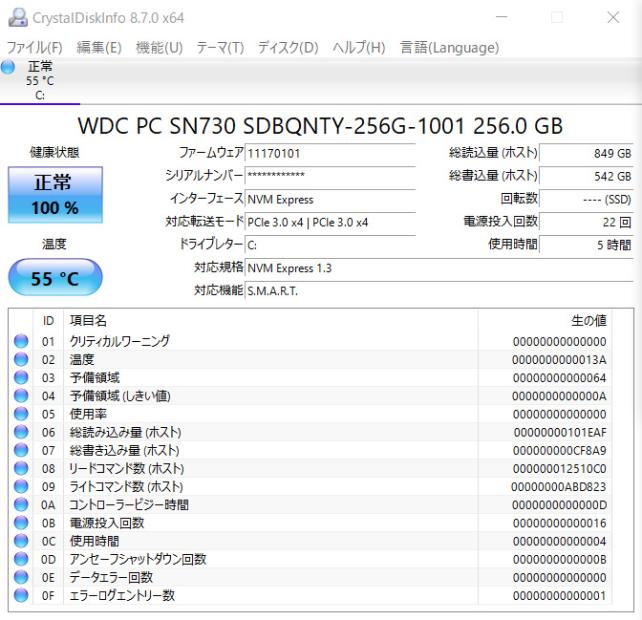
Task: Select the コントローラービジー時間 attribute name
Action: 129,505
